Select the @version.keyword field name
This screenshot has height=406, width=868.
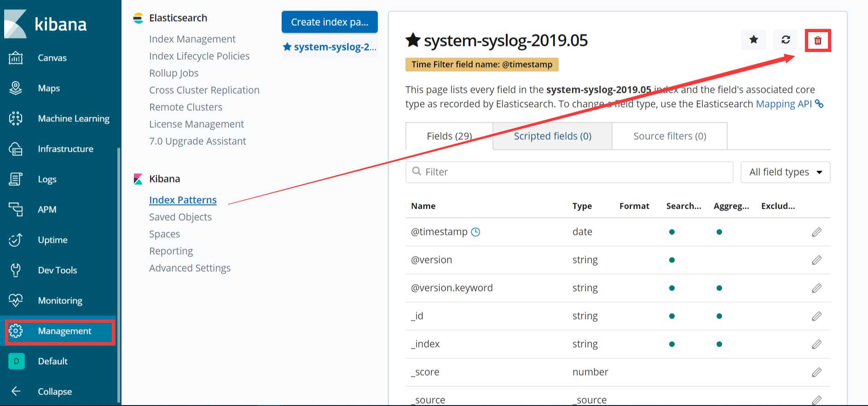451,288
